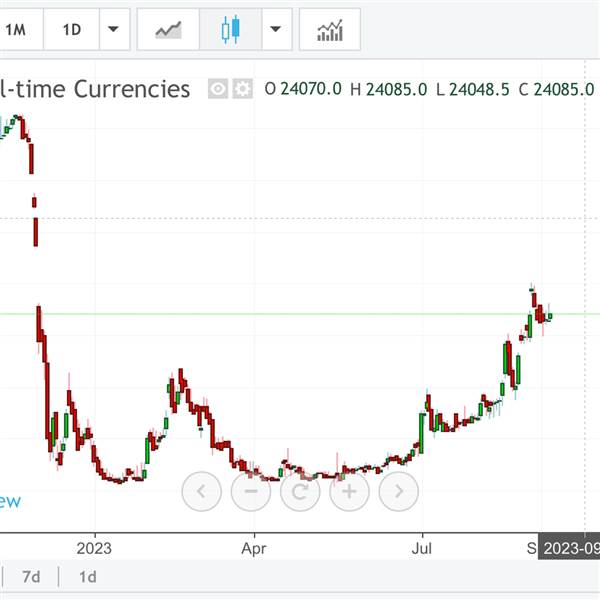The height and width of the screenshot is (600, 600).
Task: Move chart right with the forward arrow
Action: (399, 491)
